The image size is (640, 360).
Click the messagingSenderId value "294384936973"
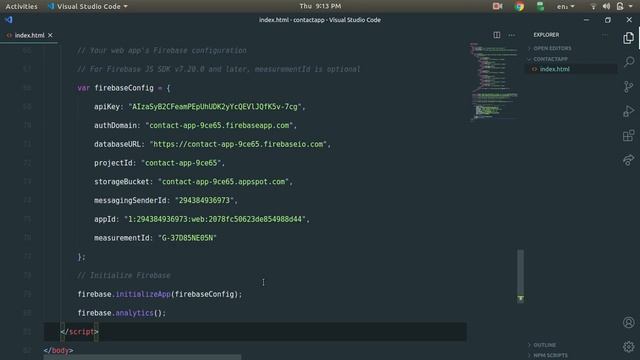click(204, 200)
